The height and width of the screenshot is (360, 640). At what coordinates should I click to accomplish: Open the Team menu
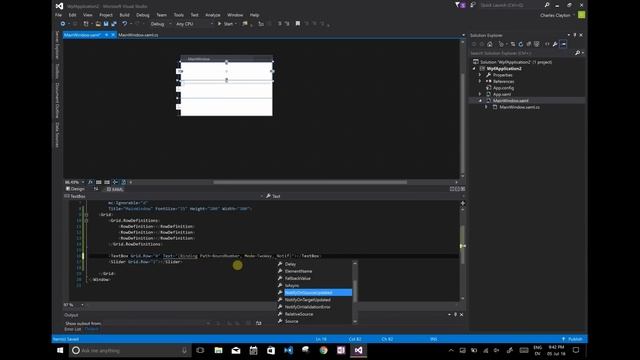click(x=162, y=15)
